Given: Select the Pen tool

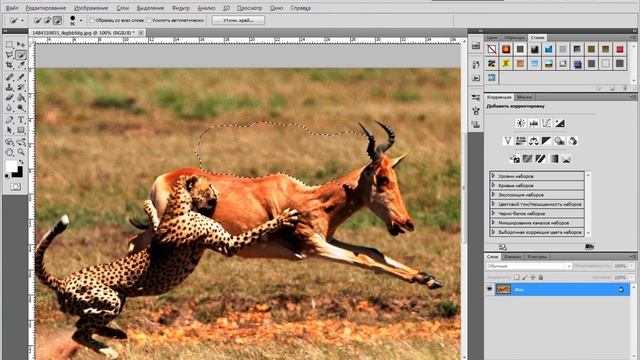Looking at the screenshot, I should (9, 120).
